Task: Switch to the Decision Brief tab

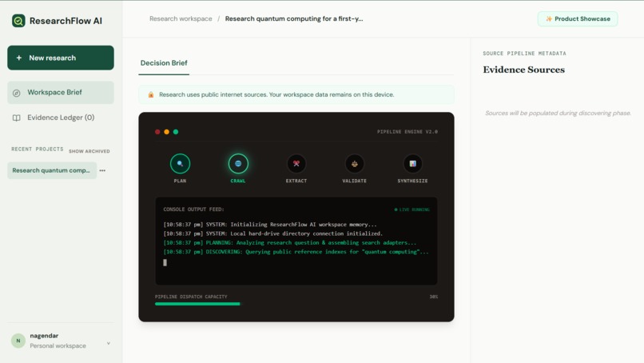Action: coord(164,63)
